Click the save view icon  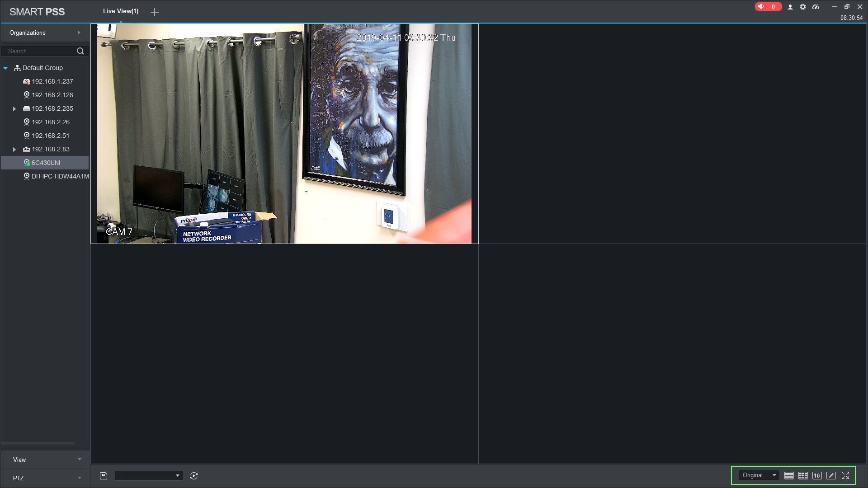click(104, 475)
